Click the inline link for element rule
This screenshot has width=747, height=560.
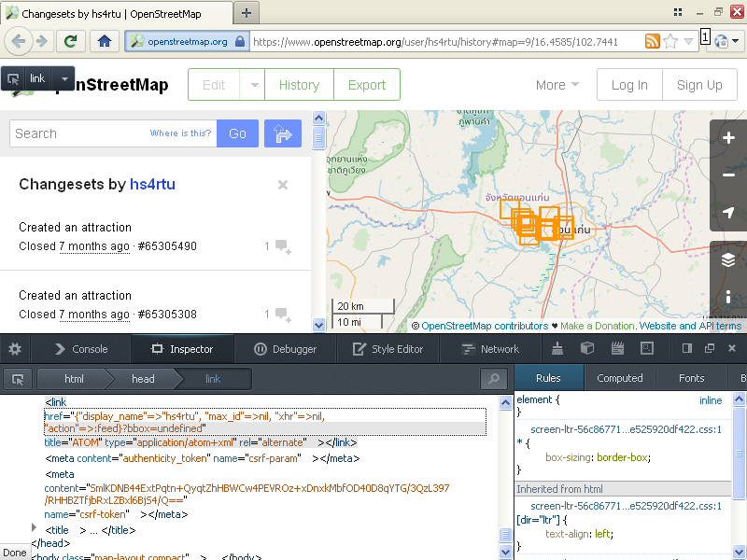pos(711,400)
